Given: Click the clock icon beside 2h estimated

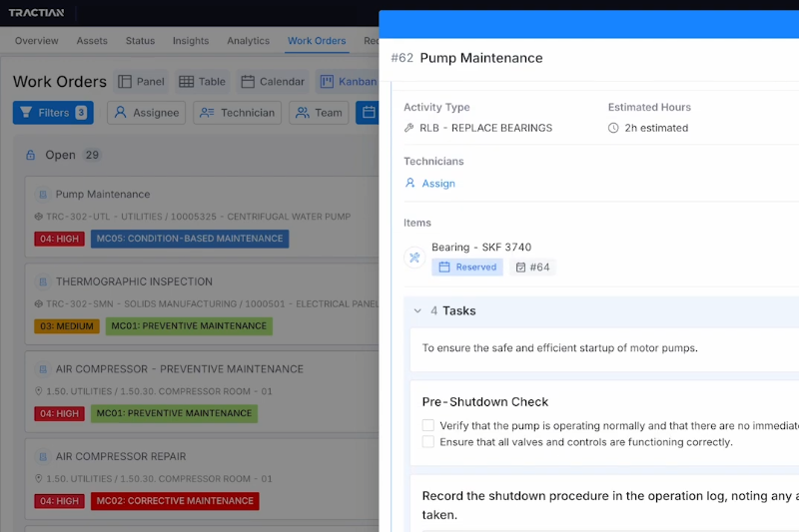Looking at the screenshot, I should click(x=613, y=128).
